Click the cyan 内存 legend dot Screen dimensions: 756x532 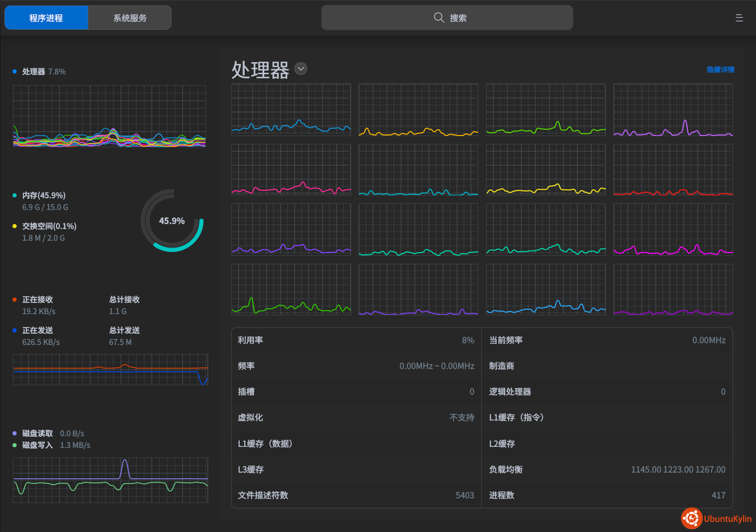pos(15,195)
